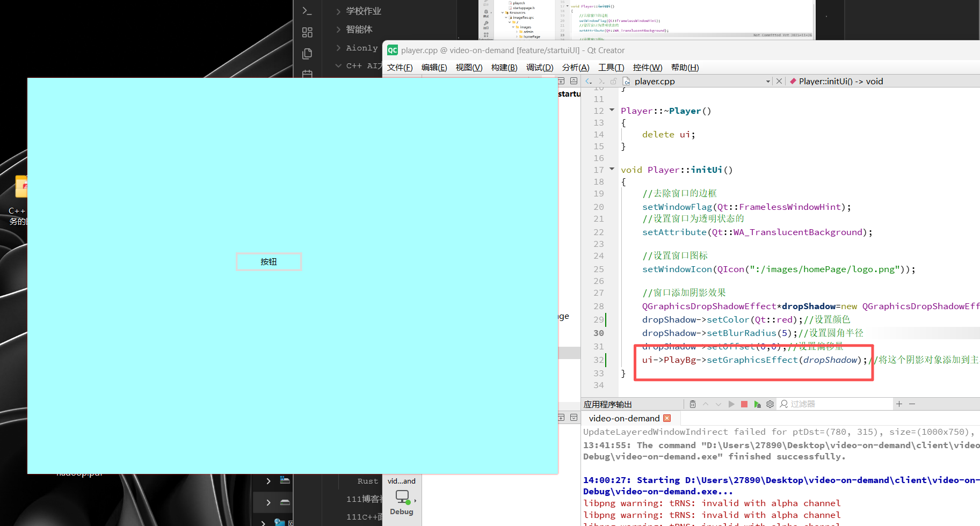Screen dimensions: 980x526
Task: Click line 20 setWindowFlag code text
Action: click(746, 207)
